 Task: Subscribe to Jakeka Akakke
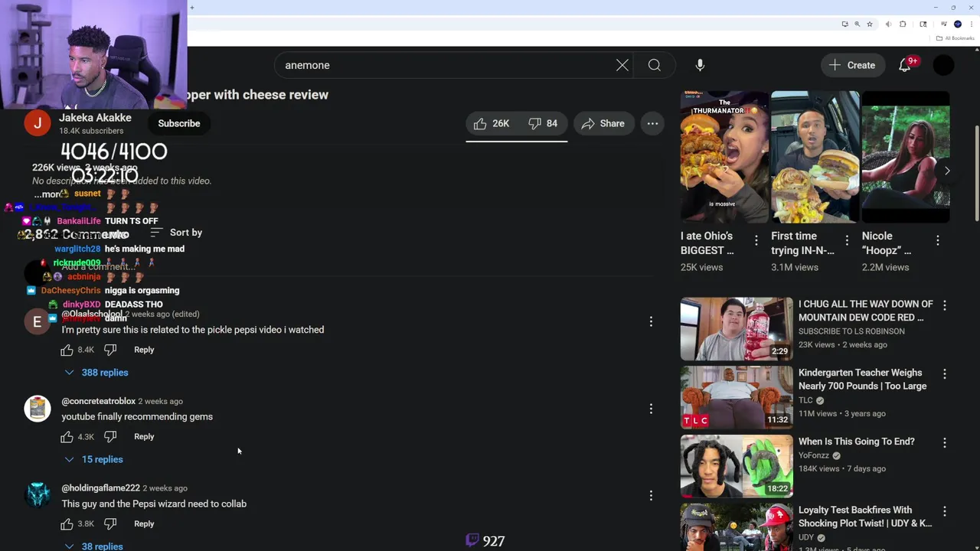(x=179, y=123)
